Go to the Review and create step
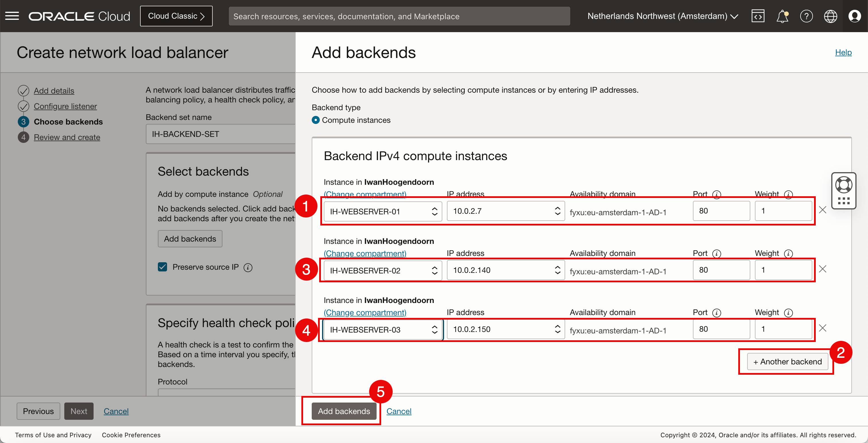This screenshot has width=868, height=443. coord(67,137)
